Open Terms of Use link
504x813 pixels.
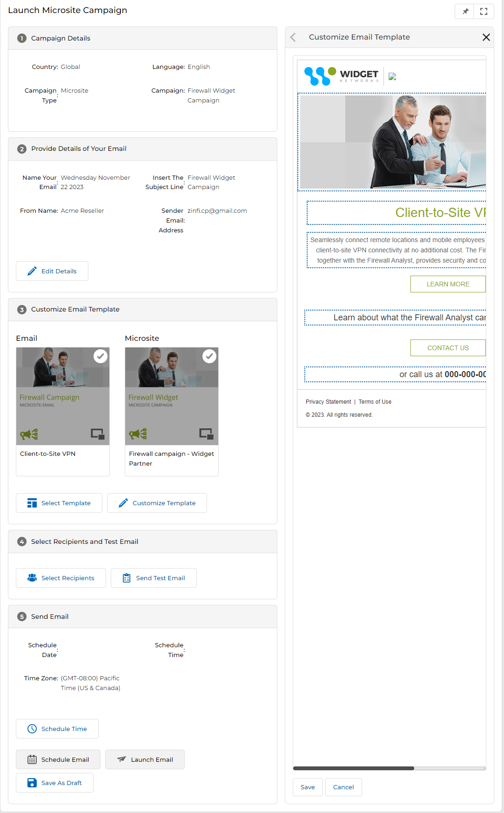click(x=375, y=402)
